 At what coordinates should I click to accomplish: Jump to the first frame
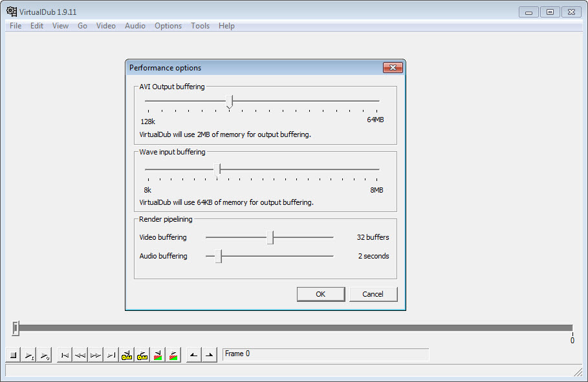point(65,355)
